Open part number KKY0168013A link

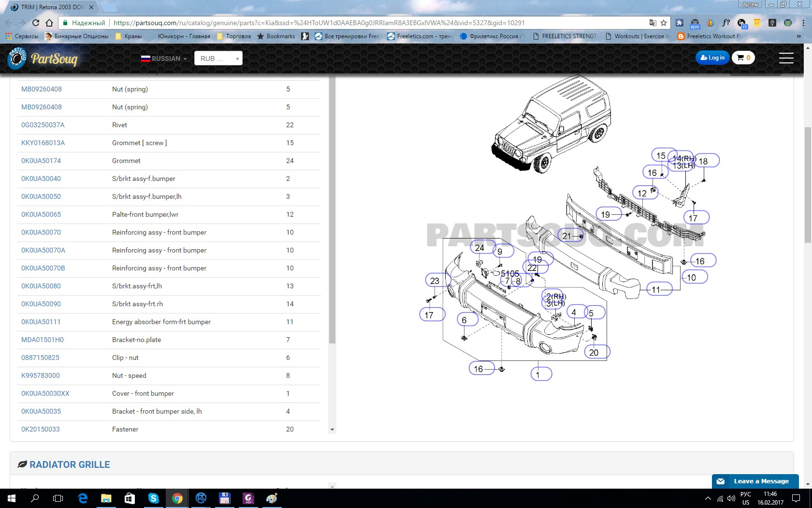click(43, 143)
